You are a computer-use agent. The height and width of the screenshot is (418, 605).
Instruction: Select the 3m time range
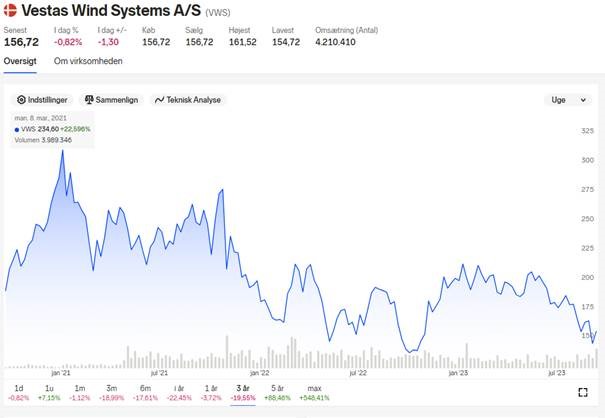[x=112, y=393]
